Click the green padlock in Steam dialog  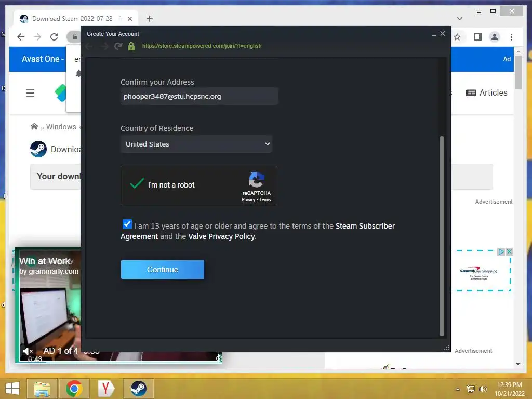(131, 46)
